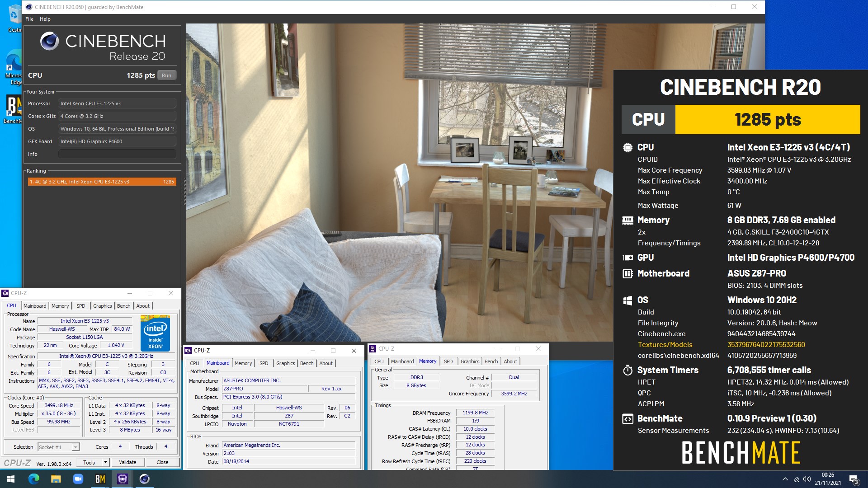Image resolution: width=868 pixels, height=488 pixels.
Task: Select the Graphics tab in Mainboard CPU-Z window
Action: point(285,363)
